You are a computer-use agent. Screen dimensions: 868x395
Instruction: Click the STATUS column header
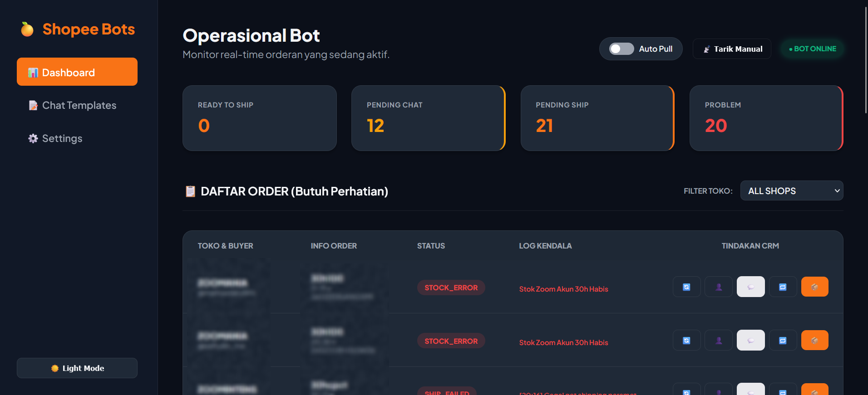pos(431,246)
